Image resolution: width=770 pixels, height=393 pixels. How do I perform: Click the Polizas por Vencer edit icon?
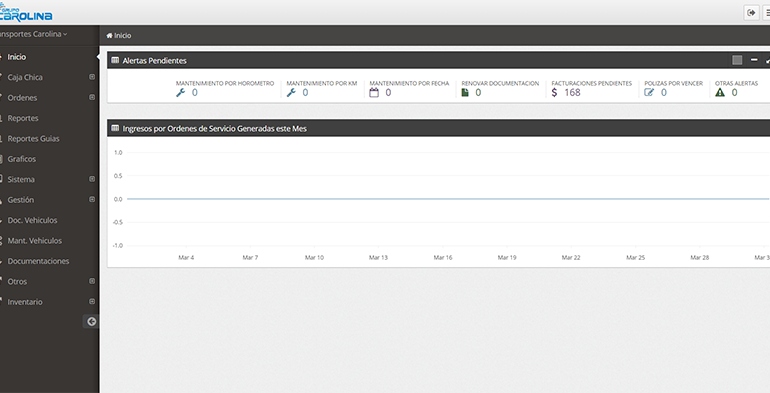649,92
